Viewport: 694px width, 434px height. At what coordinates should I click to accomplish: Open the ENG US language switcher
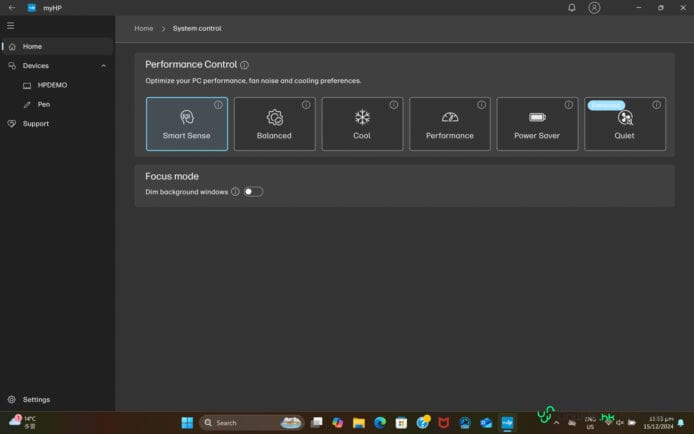590,423
